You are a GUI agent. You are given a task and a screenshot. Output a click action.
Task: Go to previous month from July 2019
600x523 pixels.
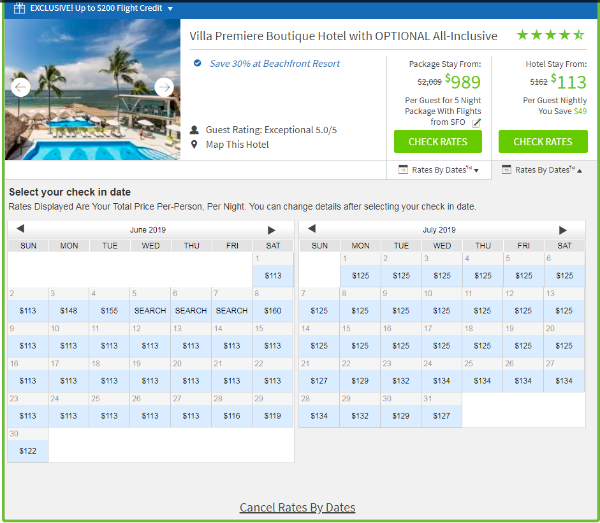(311, 229)
